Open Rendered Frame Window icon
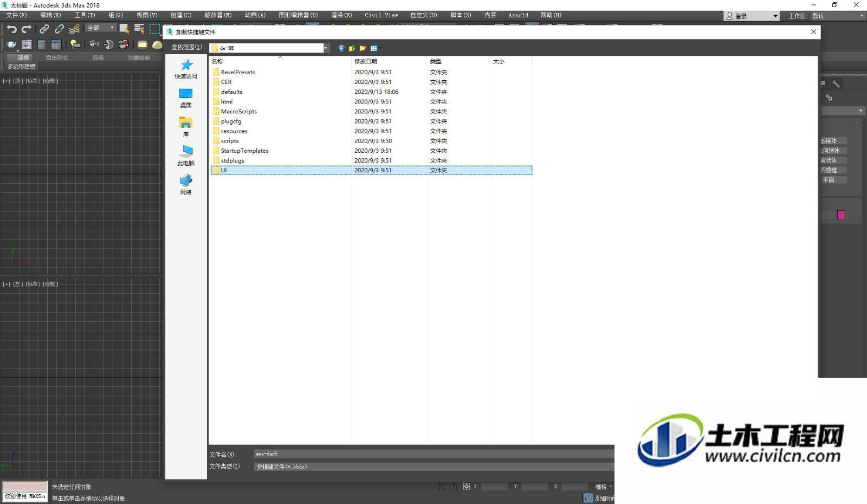Image resolution: width=867 pixels, height=504 pixels. (27, 44)
